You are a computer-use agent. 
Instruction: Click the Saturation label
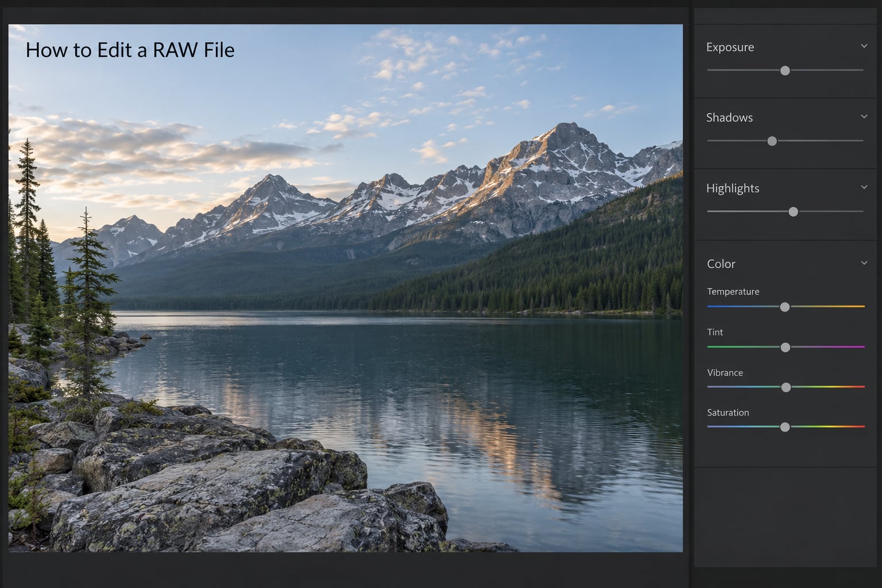[x=728, y=413]
